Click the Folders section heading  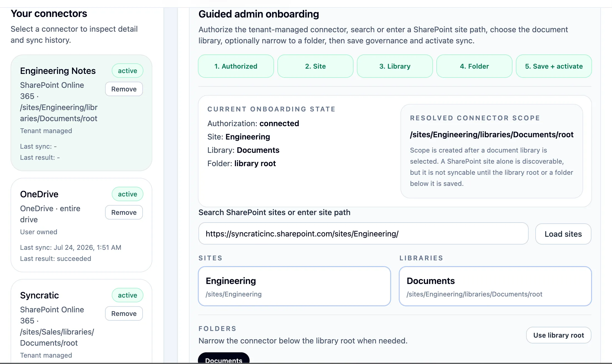[217, 328]
